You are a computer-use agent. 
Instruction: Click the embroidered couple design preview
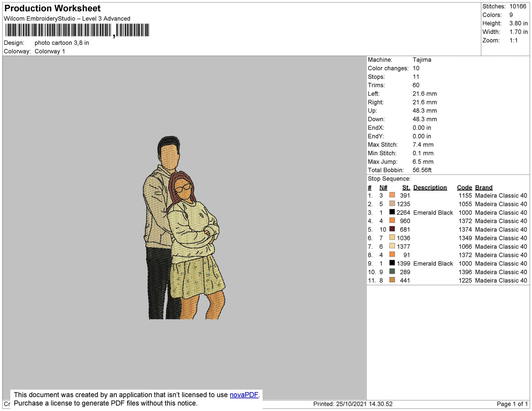pyautogui.click(x=184, y=227)
